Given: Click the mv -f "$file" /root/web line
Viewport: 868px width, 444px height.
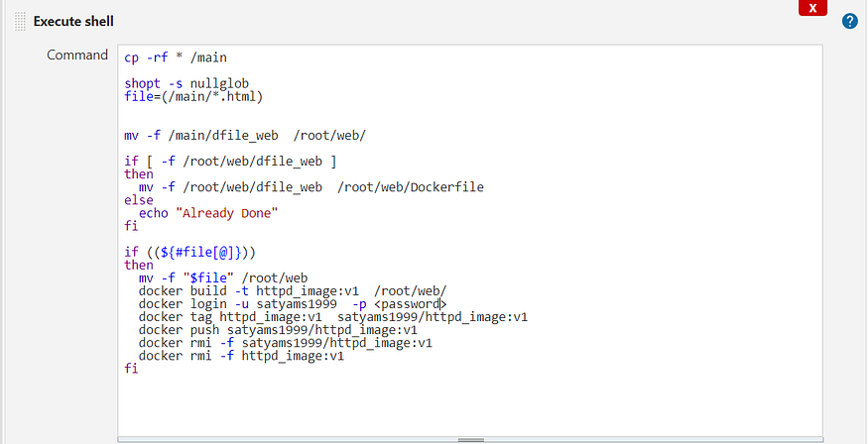Looking at the screenshot, I should click(x=223, y=278).
